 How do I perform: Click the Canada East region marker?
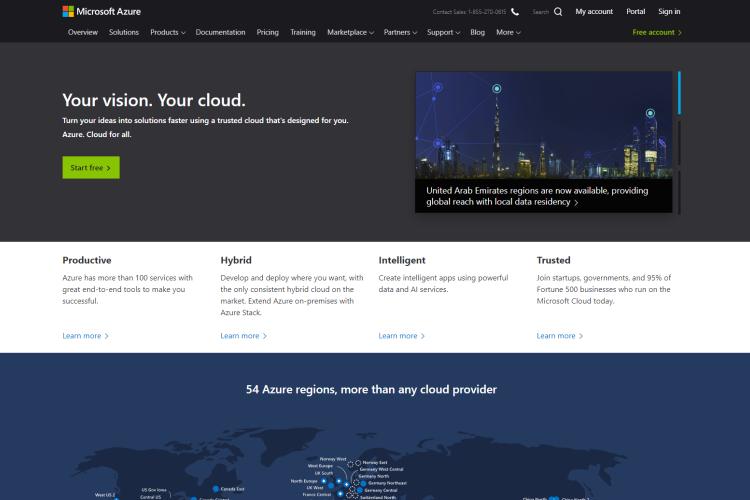[216, 489]
